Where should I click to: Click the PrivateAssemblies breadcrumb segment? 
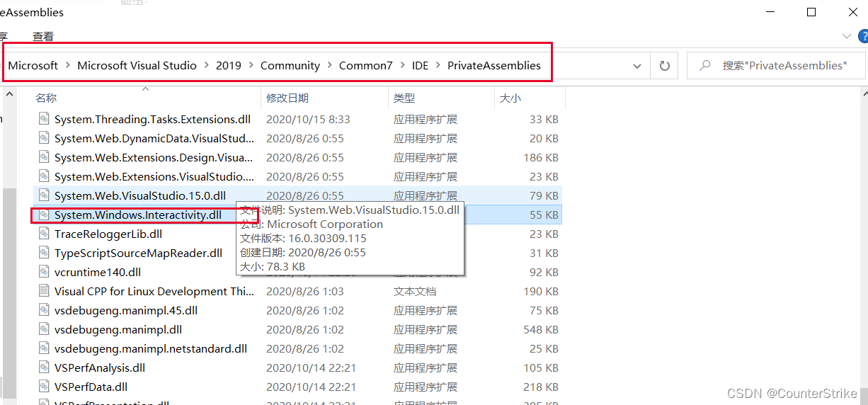pyautogui.click(x=494, y=65)
